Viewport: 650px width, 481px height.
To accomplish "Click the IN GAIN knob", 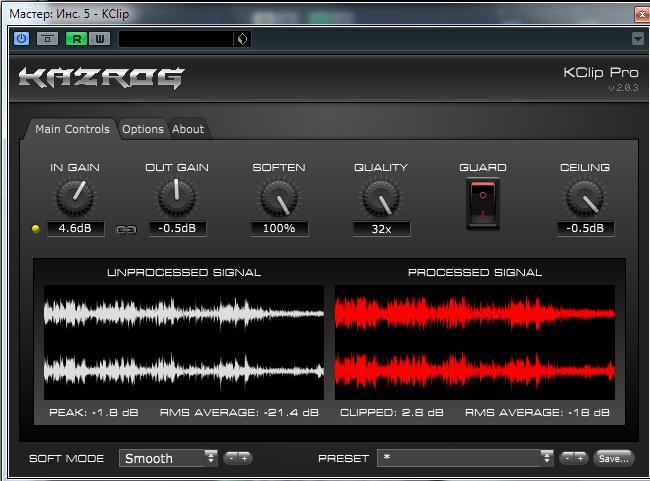I will coord(75,198).
